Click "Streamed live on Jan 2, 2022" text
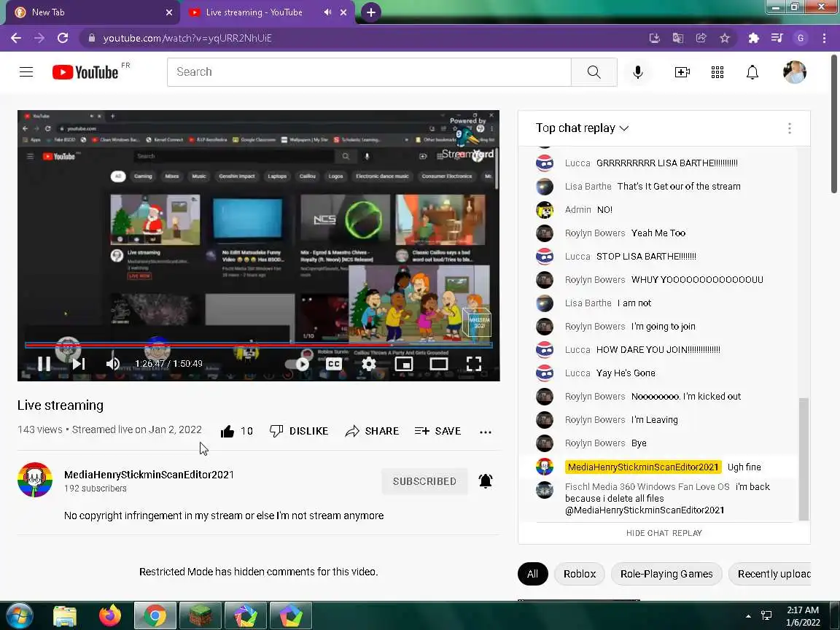The height and width of the screenshot is (630, 840). click(136, 429)
